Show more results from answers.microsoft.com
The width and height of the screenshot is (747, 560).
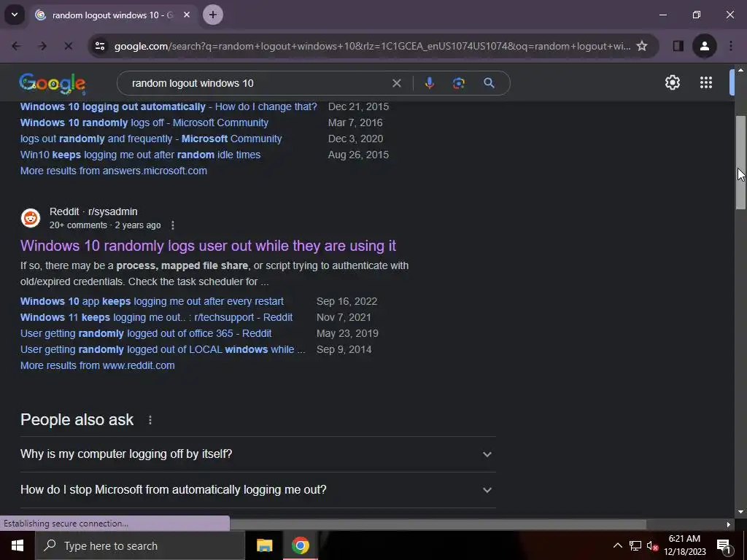click(113, 171)
